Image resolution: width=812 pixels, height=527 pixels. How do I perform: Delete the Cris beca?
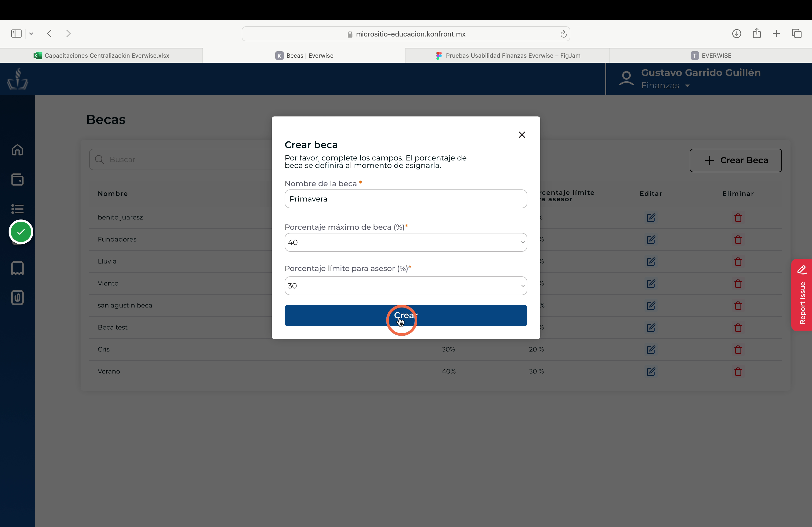[x=738, y=349]
